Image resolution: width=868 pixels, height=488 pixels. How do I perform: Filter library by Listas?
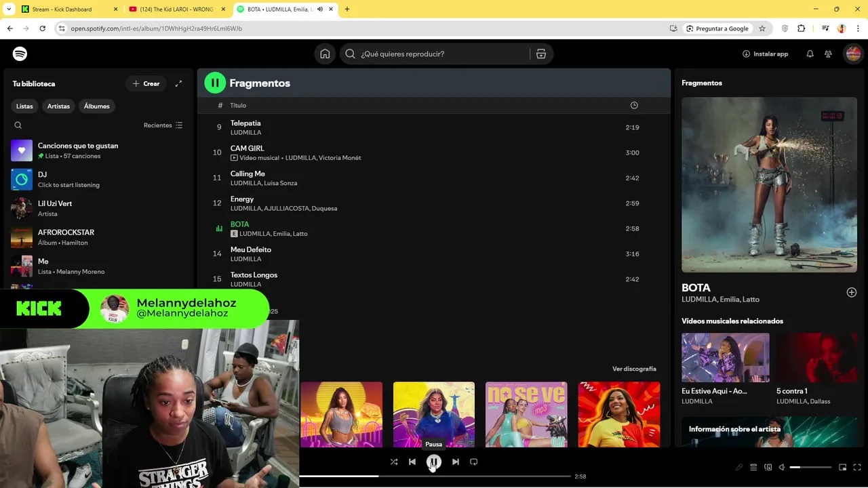click(24, 106)
